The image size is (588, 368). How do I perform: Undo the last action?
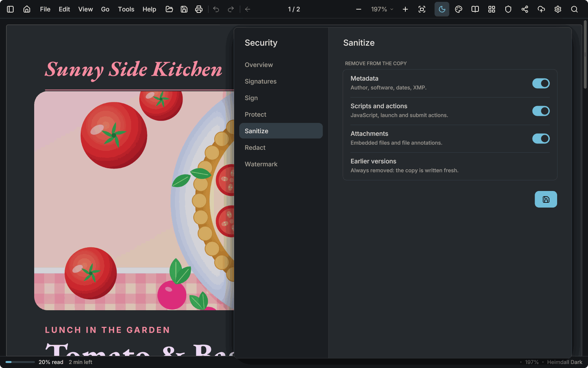click(x=216, y=9)
